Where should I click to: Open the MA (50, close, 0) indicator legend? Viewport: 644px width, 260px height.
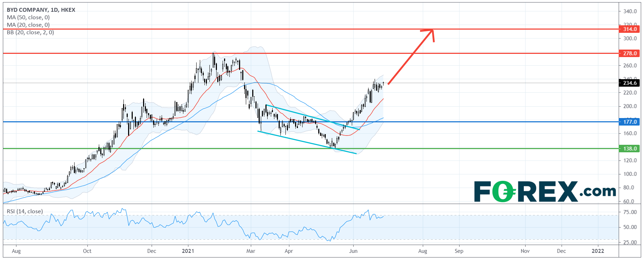28,17
